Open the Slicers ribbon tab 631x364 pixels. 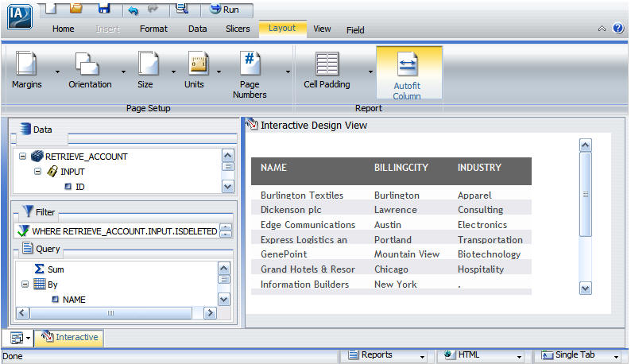click(x=238, y=29)
